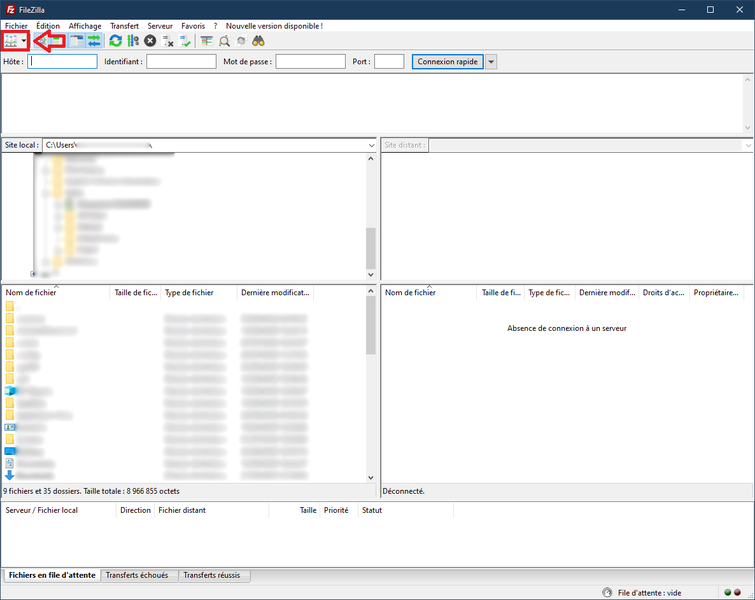Select the blue Desktop folder icon
Screen dimensions: 755x600
pyautogui.click(x=10, y=451)
